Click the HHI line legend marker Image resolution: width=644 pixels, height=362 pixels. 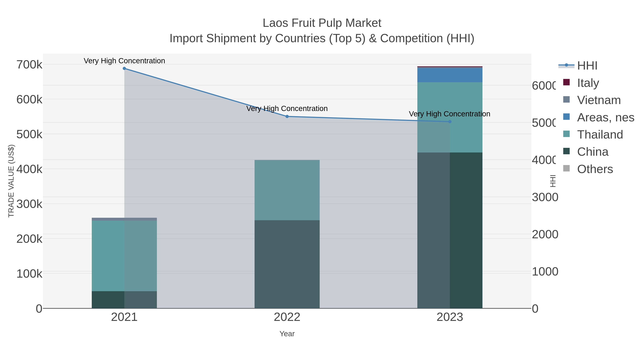(567, 65)
